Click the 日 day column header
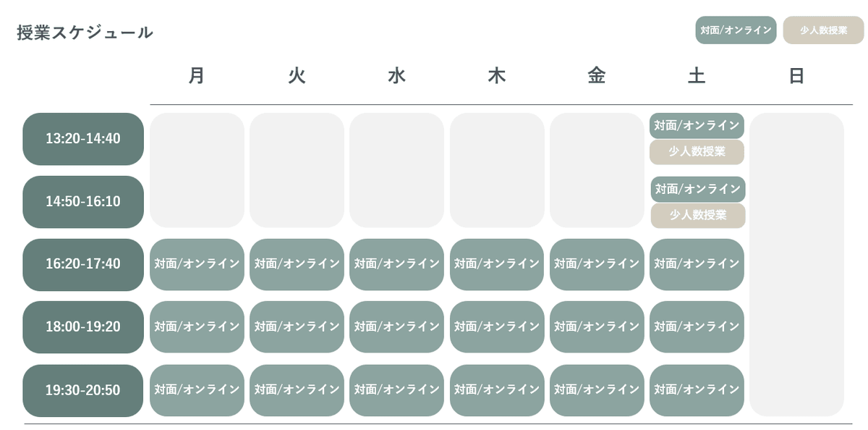Viewport: 868px width, 430px height. (x=796, y=76)
